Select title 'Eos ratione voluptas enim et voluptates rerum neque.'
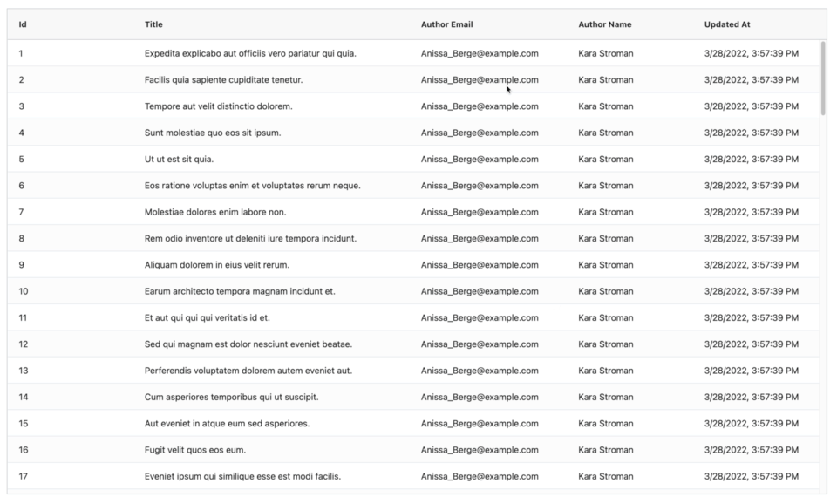 (253, 186)
